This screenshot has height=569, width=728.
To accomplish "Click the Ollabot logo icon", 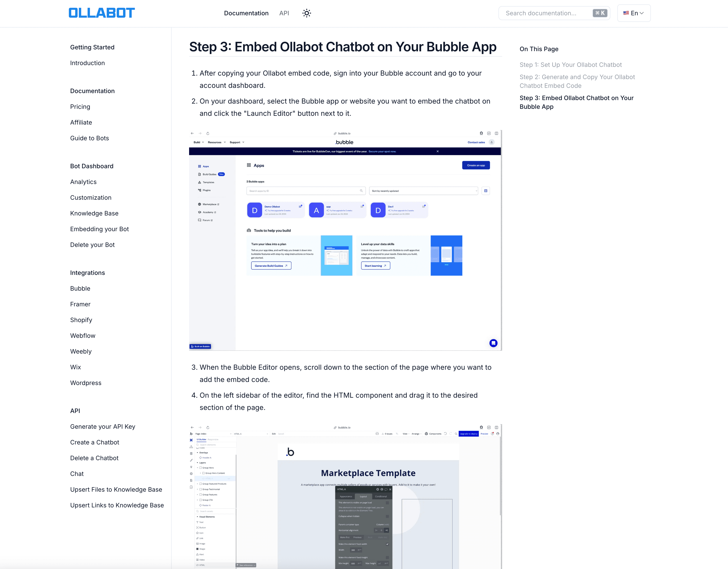I will pyautogui.click(x=102, y=13).
